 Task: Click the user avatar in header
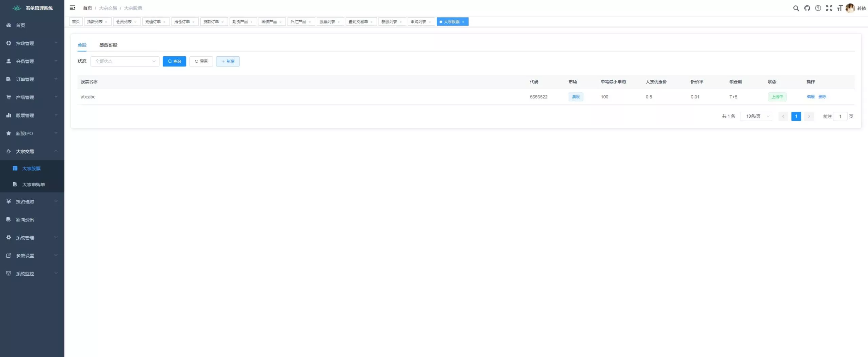click(x=850, y=8)
